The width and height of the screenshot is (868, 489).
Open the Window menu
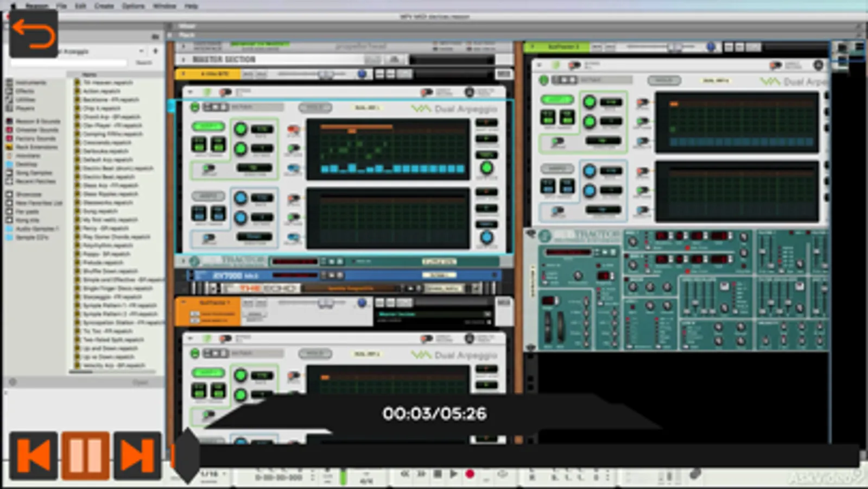click(x=164, y=5)
